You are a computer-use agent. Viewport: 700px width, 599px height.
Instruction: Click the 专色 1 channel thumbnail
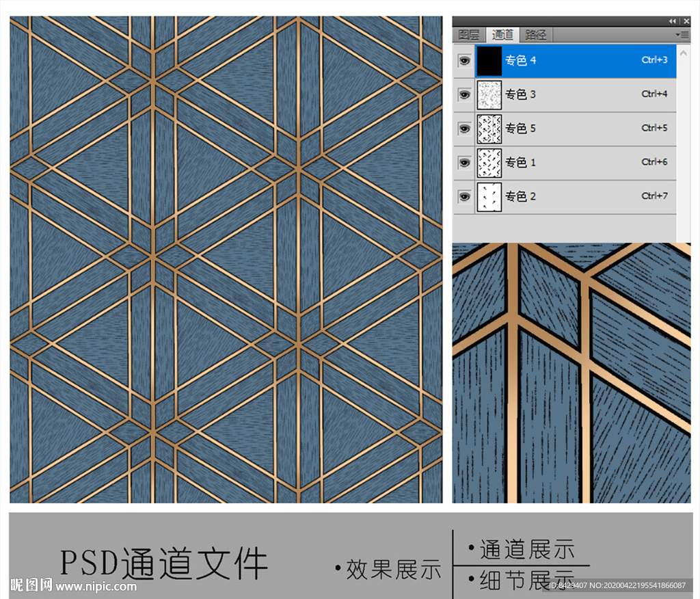489,163
